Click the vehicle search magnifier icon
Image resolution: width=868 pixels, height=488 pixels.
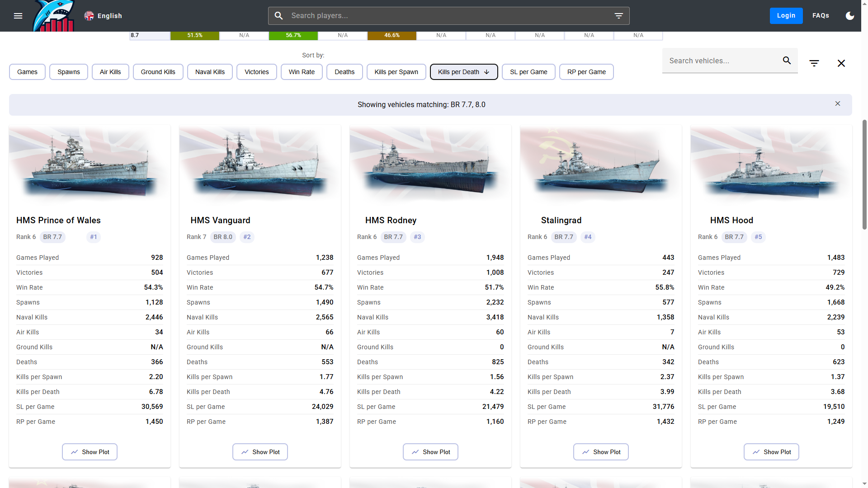click(x=787, y=61)
